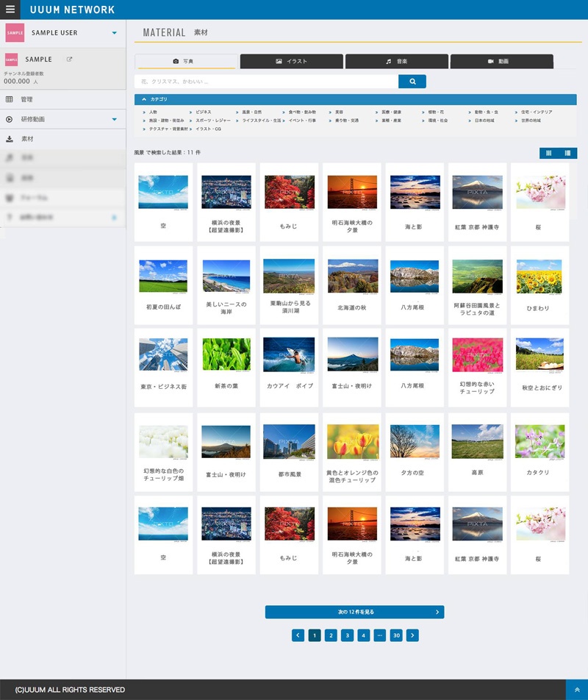
Task: Select the 動画 tab
Action: coord(501,62)
